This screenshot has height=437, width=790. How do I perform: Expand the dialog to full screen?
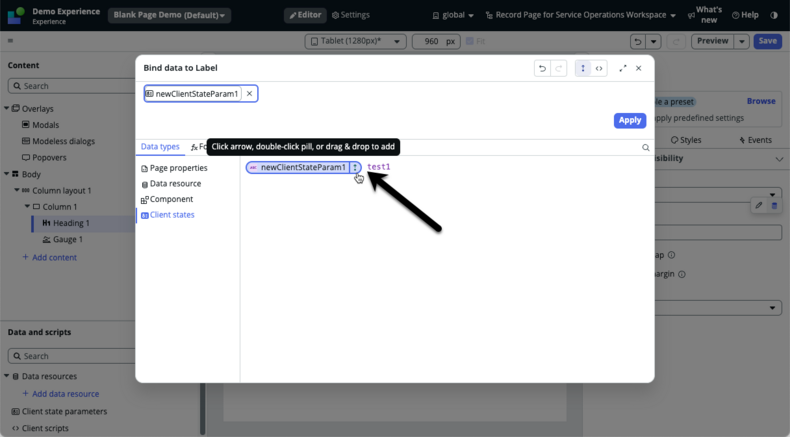(x=623, y=69)
